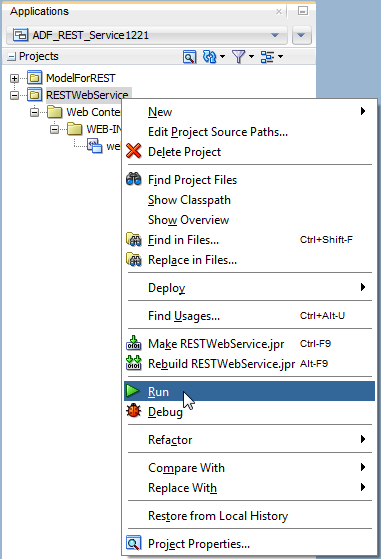The image size is (381, 559).
Task: Collapse the RESTWebService project node
Action: click(x=14, y=95)
